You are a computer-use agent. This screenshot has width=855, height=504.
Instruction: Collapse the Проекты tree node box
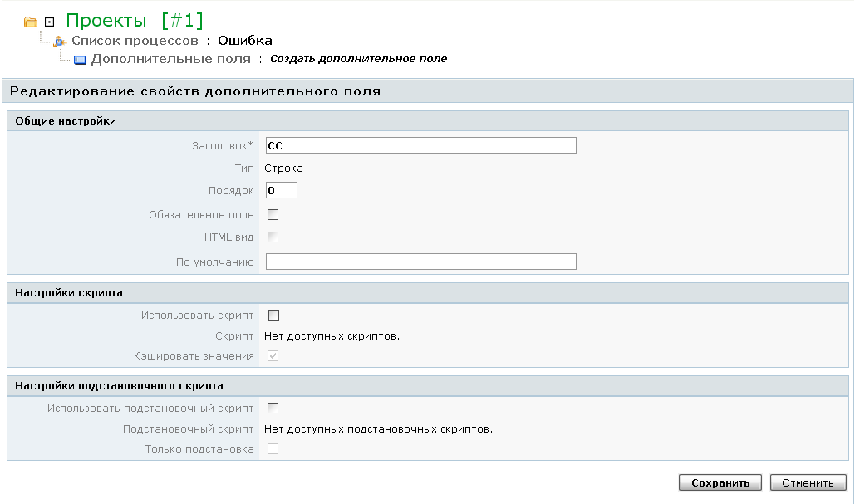50,22
